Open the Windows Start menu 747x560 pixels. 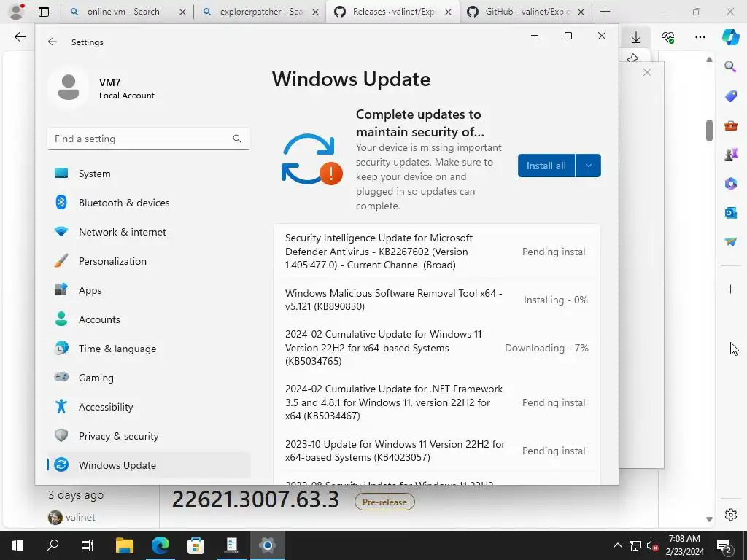pyautogui.click(x=18, y=545)
